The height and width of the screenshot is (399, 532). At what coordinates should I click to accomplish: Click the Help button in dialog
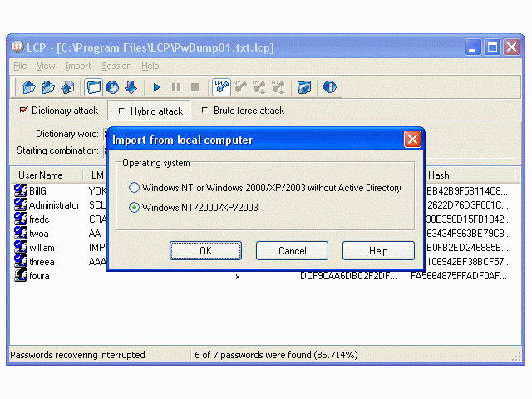pos(378,251)
